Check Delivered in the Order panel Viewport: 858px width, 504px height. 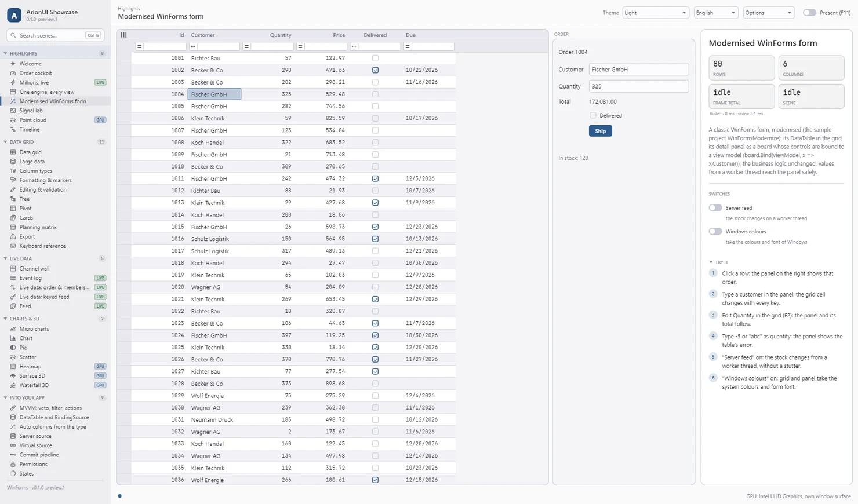coord(593,115)
